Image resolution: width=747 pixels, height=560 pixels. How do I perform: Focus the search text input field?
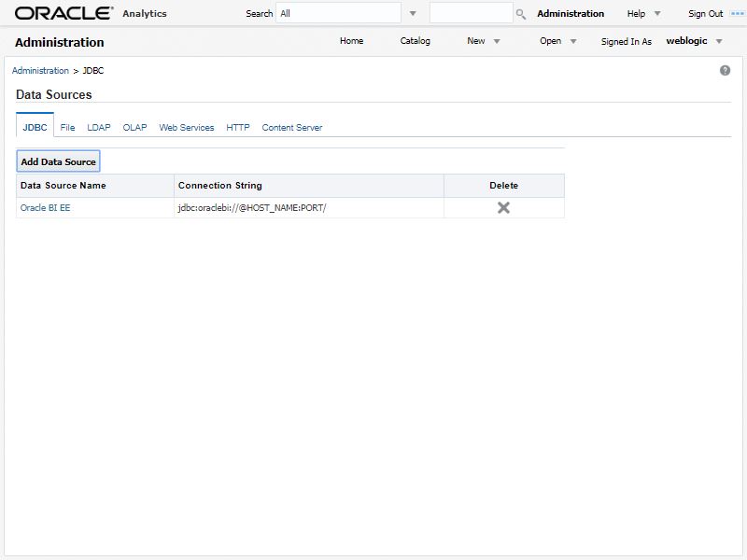click(x=472, y=13)
